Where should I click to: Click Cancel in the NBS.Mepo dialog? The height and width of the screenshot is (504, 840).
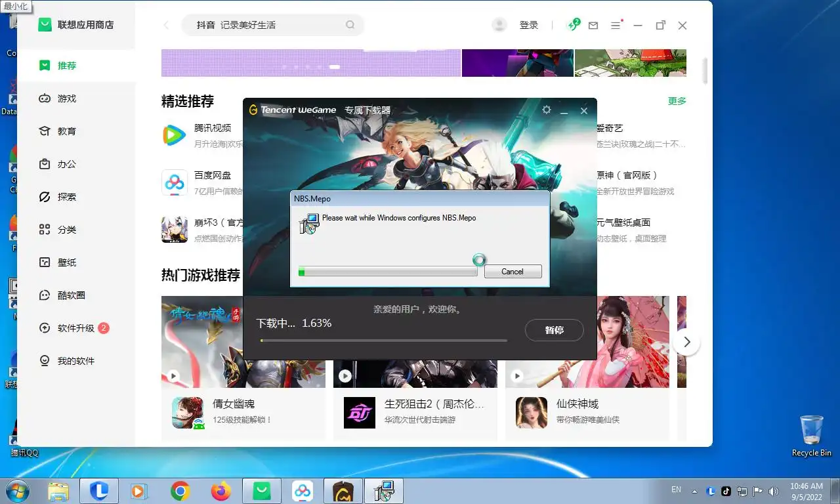click(513, 272)
